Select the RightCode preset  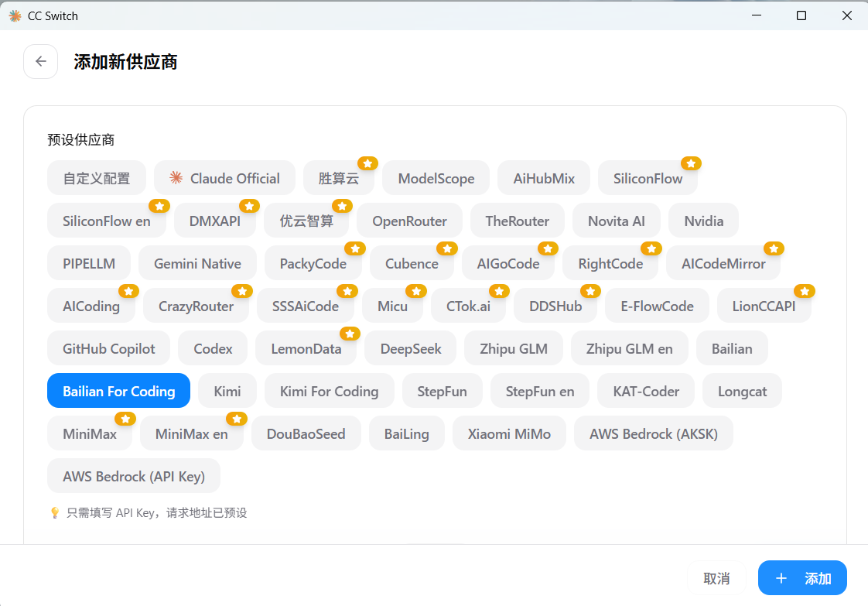(x=610, y=264)
